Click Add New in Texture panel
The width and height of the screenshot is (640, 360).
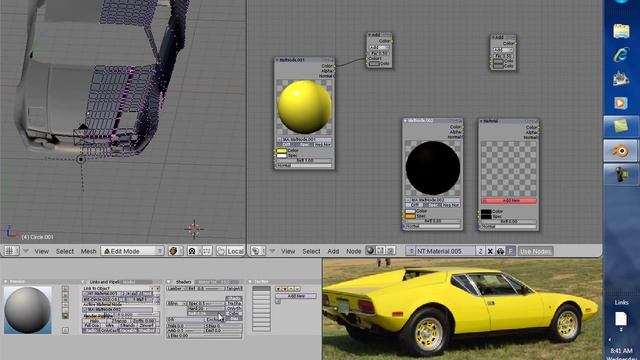coord(296,296)
